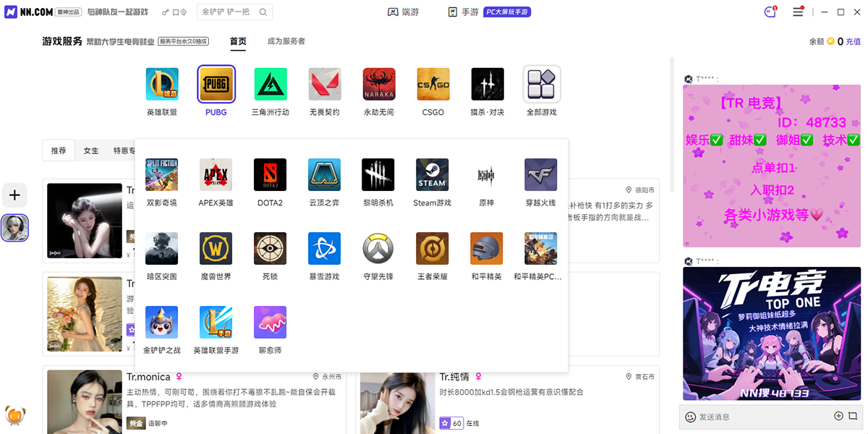Screen dimensions: 868x434
Task: Open the 永劫无间 game icon
Action: pyautogui.click(x=378, y=84)
